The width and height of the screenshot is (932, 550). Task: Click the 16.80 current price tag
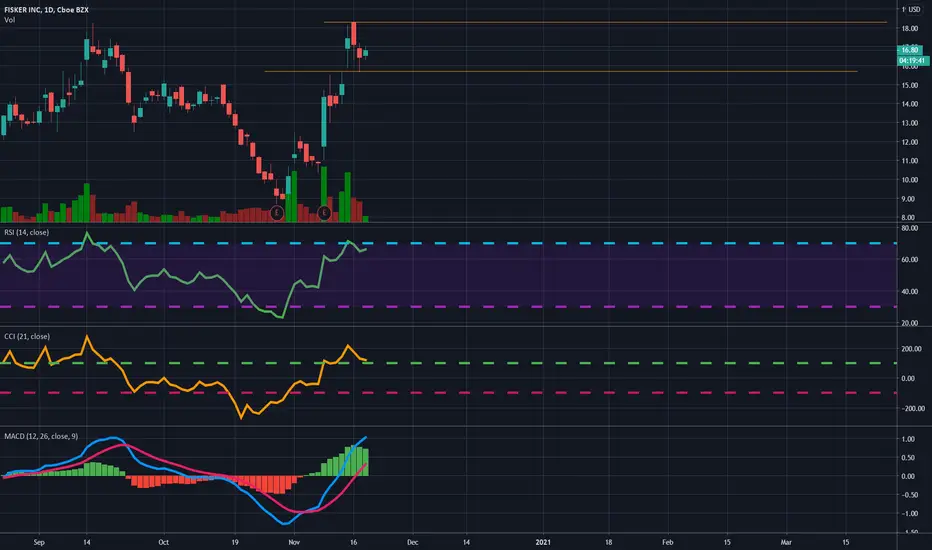pyautogui.click(x=909, y=50)
